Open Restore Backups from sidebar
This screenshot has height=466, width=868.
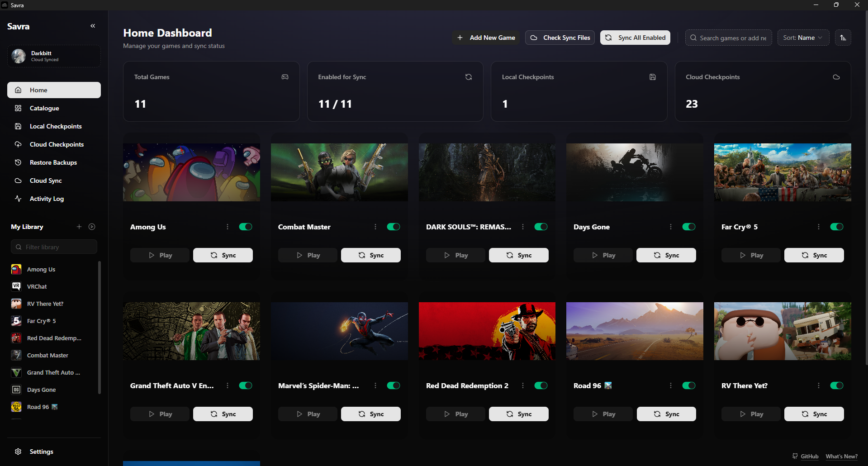[52, 162]
